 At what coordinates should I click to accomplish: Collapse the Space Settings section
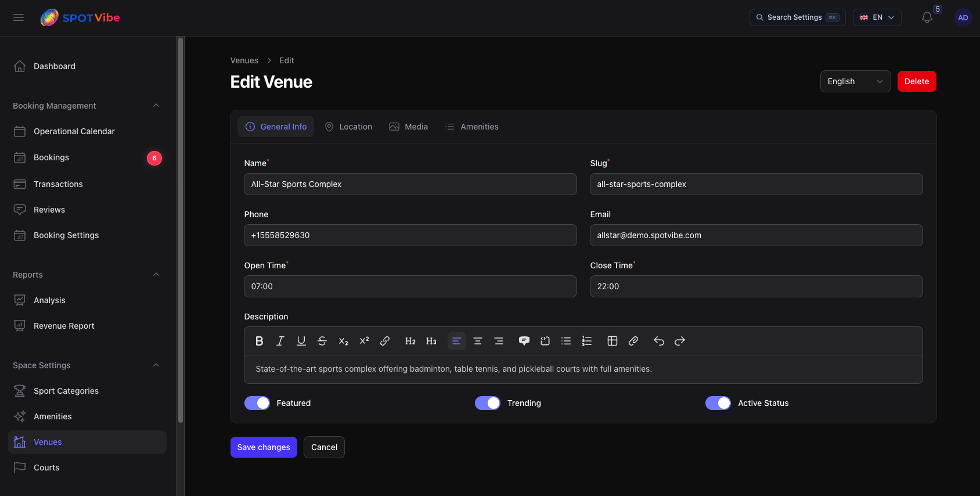pos(156,365)
